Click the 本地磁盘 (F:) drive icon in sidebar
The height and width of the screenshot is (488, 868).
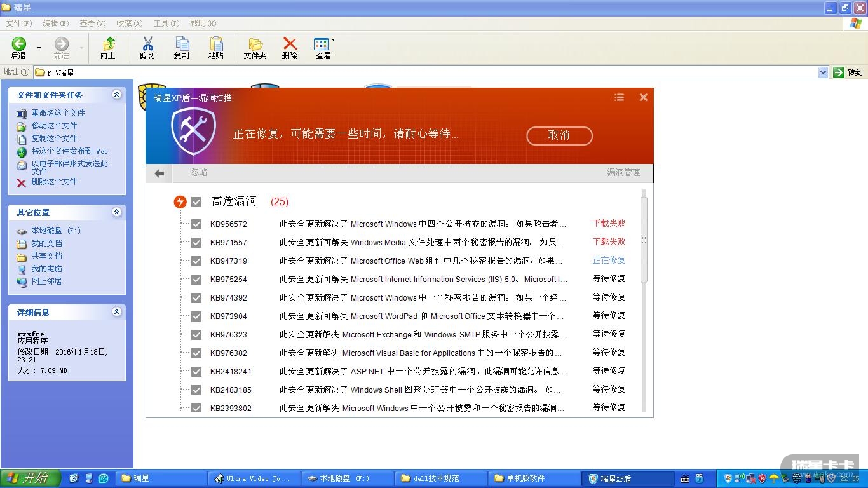[22, 231]
